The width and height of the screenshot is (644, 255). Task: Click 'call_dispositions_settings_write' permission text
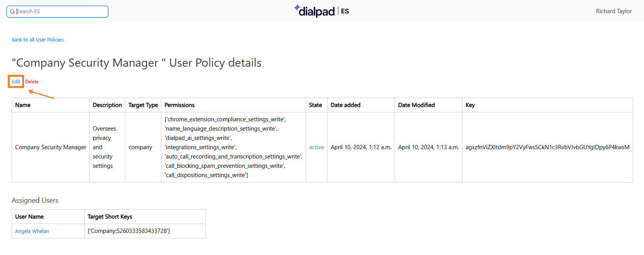pos(206,175)
